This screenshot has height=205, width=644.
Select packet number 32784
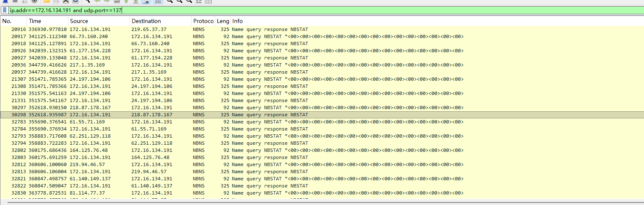click(18, 129)
